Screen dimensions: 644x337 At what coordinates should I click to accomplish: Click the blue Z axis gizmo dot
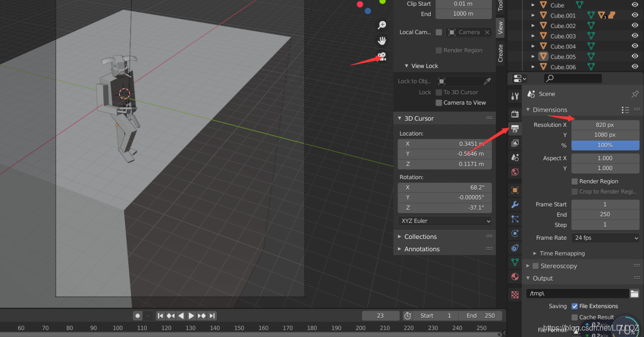pos(368,11)
